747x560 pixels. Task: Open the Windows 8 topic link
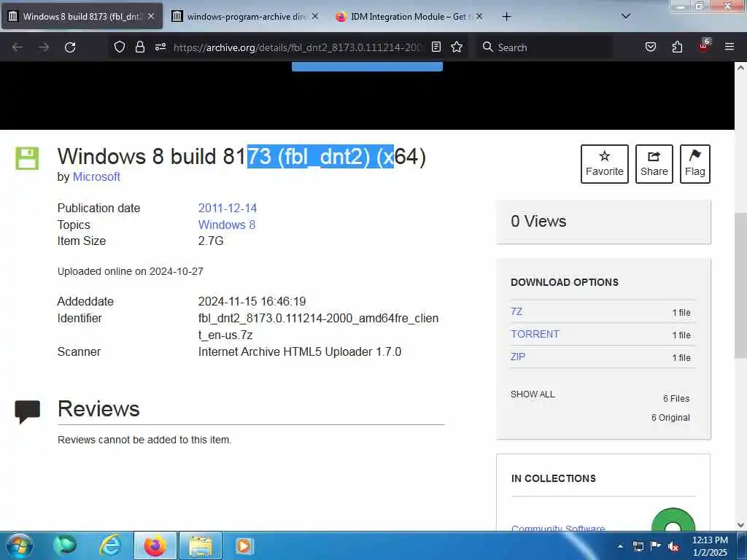coord(227,225)
